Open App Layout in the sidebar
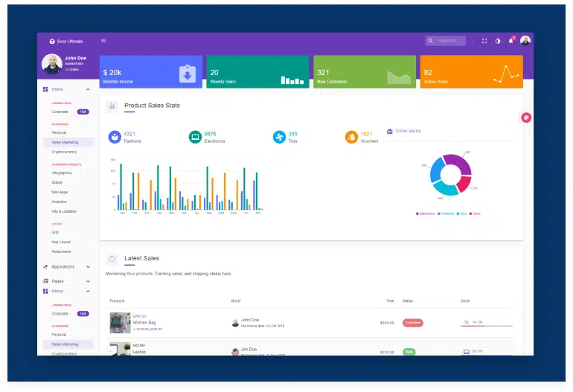Viewport: 573px width, 392px height. click(61, 242)
